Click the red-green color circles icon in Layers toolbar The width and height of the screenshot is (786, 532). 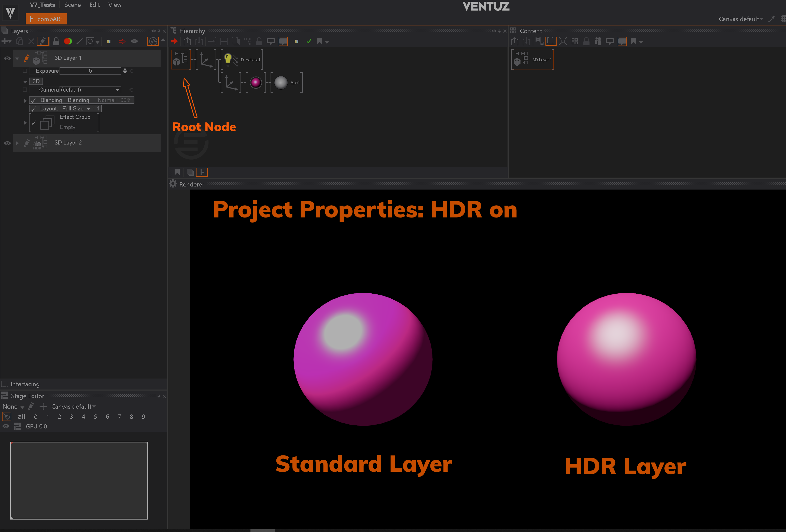[x=68, y=41]
